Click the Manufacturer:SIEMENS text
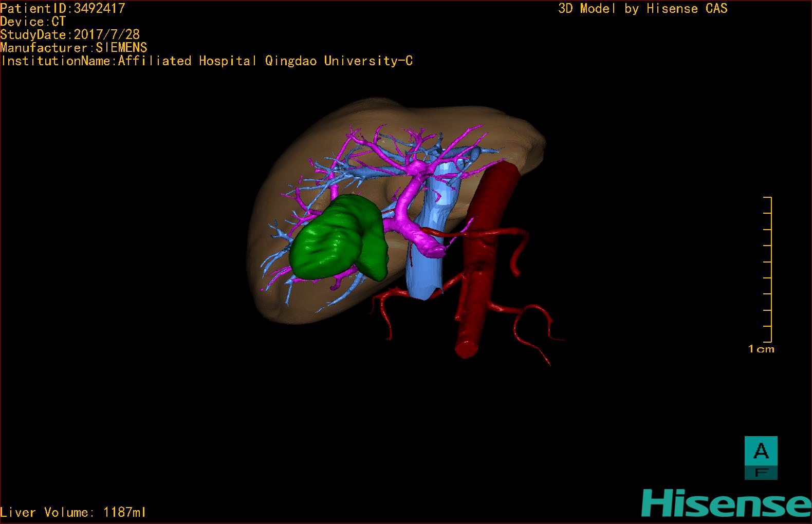The height and width of the screenshot is (524, 812). (x=73, y=48)
